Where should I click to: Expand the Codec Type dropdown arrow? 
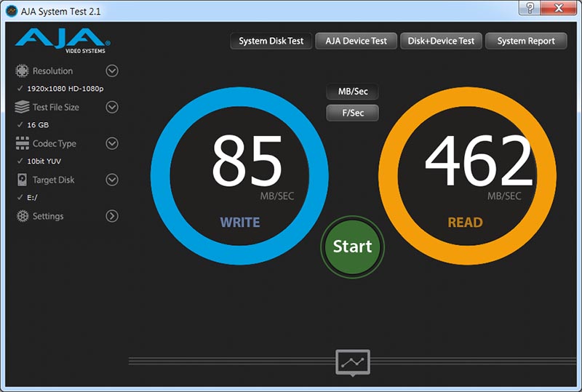tap(112, 143)
